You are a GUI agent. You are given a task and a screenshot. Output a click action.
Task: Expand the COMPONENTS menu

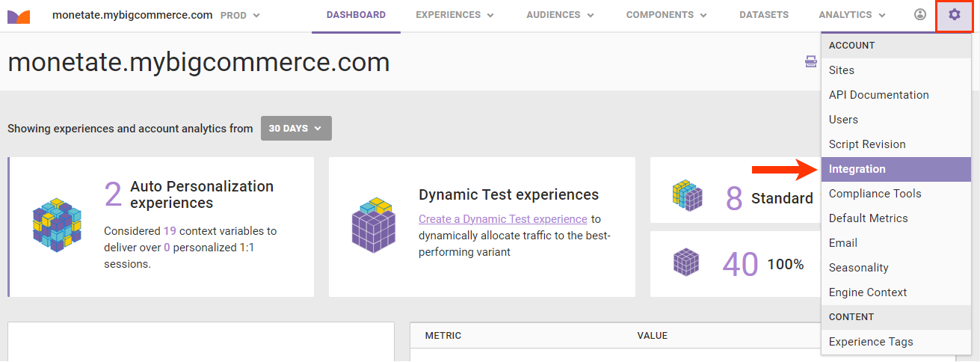pos(667,15)
